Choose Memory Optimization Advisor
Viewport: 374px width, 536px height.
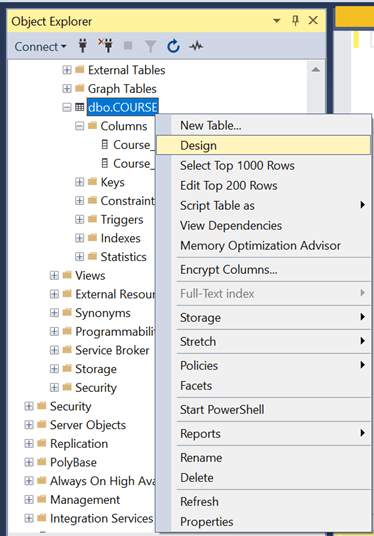[264, 245]
